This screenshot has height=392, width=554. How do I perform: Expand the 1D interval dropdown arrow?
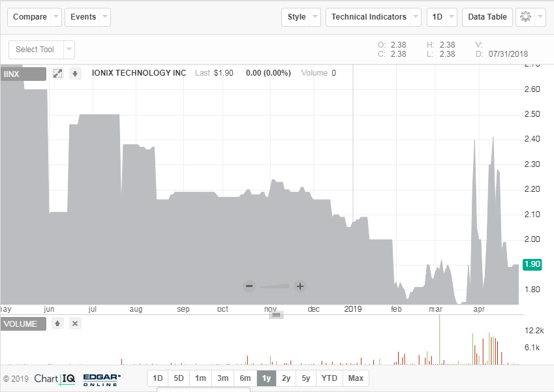click(452, 17)
